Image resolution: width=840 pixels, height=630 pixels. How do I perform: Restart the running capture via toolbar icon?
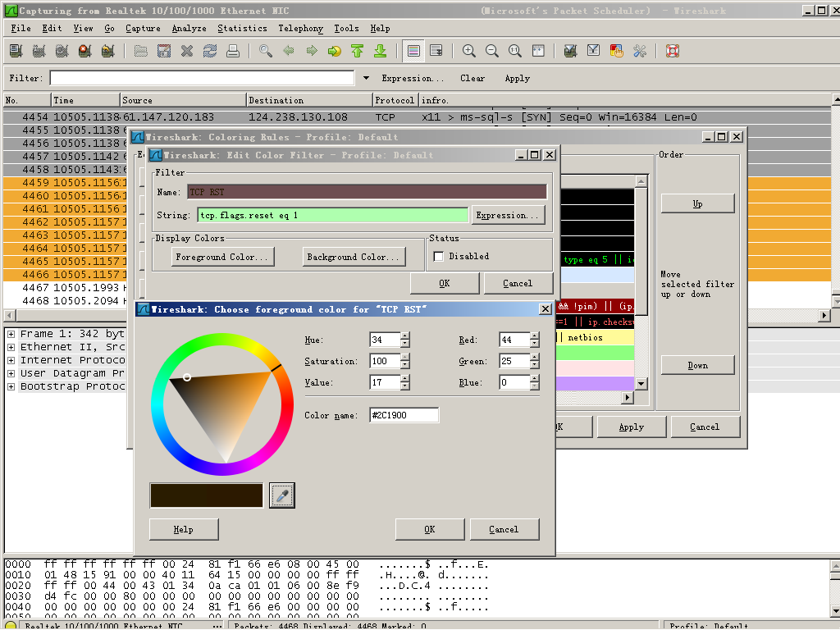click(x=108, y=51)
